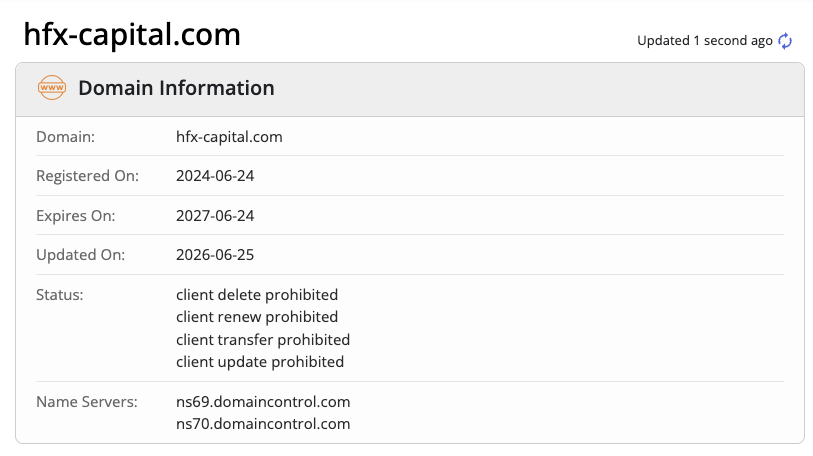Click the Updated On date 2026-06-25

[x=215, y=255]
